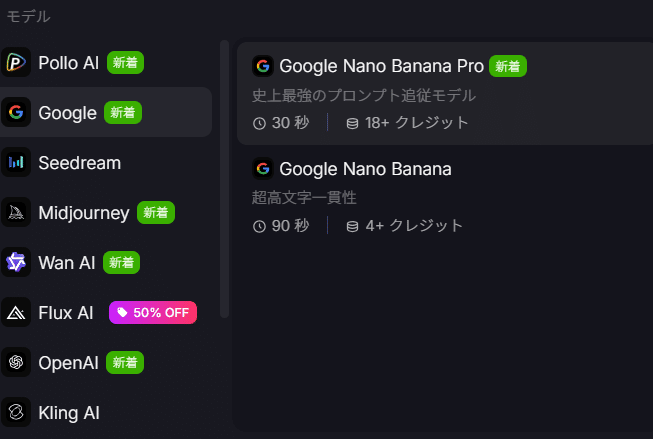Click the Seedream bar-chart icon
653x439 pixels.
click(16, 162)
